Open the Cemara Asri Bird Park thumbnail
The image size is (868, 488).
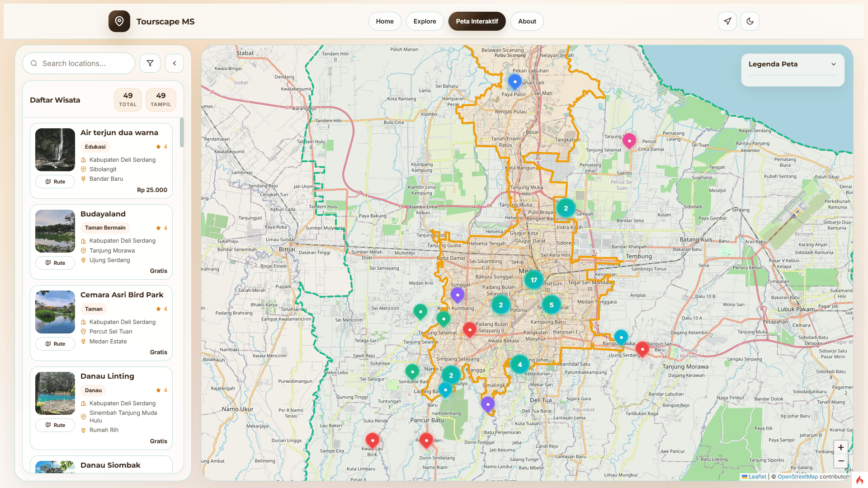(x=55, y=312)
